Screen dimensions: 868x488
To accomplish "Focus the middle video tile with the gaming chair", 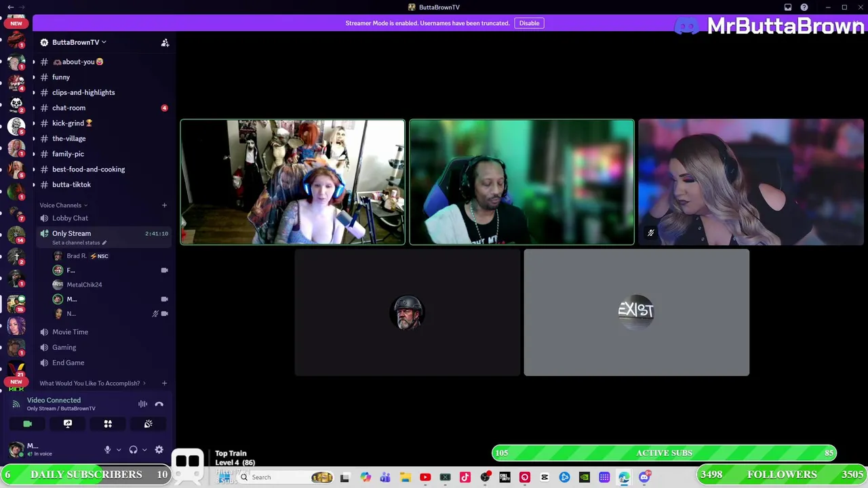I will tap(521, 182).
